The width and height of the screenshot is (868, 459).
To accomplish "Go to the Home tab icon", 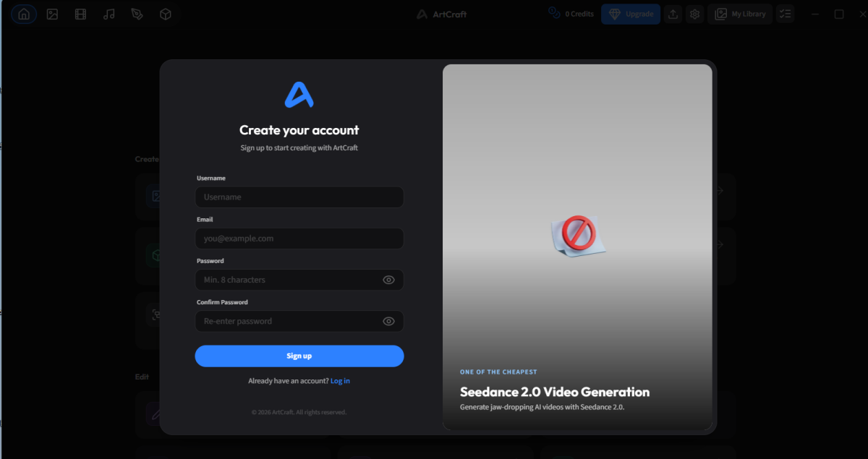I will point(24,14).
